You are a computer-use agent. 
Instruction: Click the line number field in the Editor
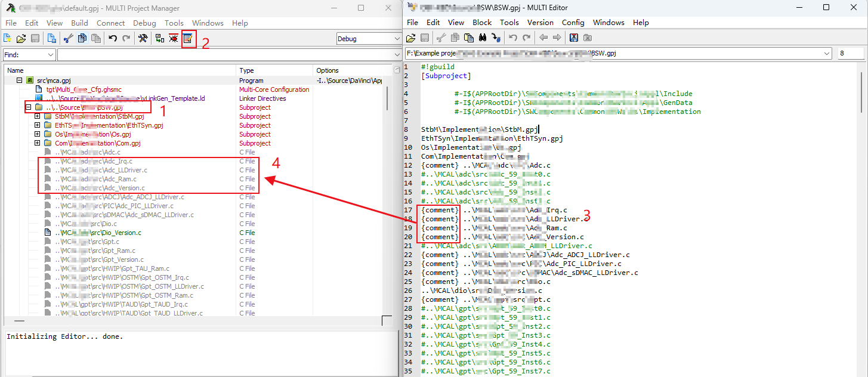pos(850,53)
